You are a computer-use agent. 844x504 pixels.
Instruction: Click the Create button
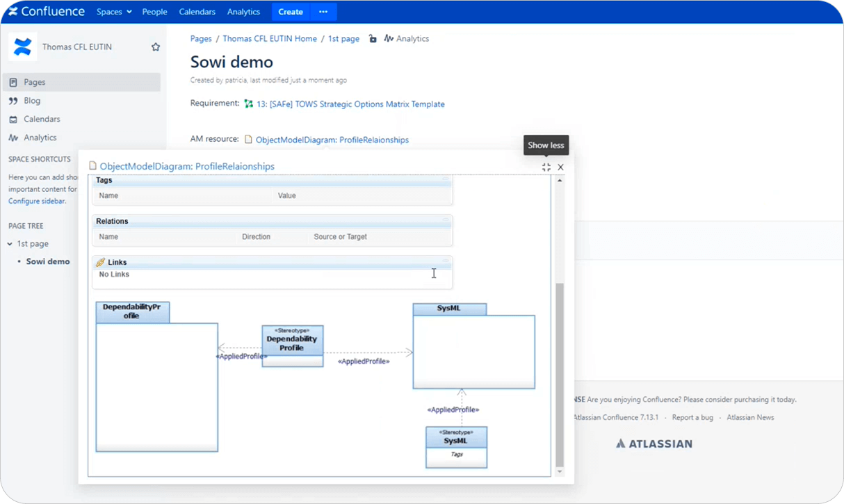(291, 12)
